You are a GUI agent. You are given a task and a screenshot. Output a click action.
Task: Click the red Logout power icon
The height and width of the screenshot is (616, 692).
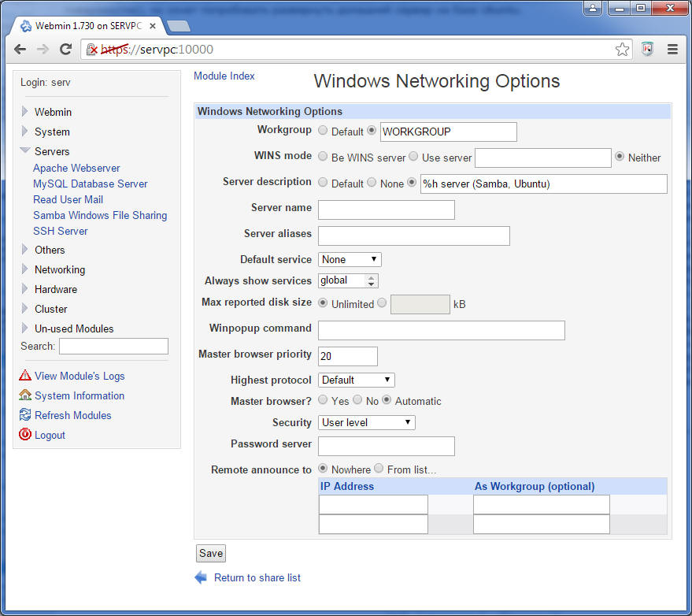tap(25, 435)
